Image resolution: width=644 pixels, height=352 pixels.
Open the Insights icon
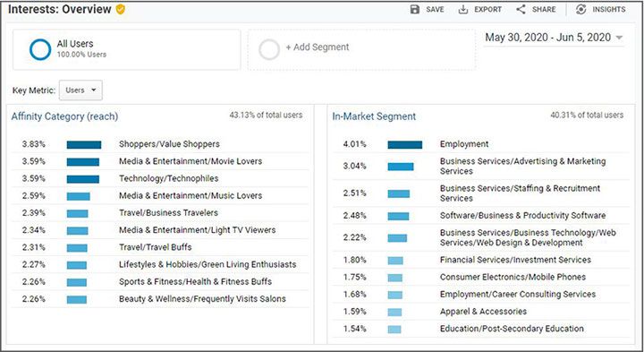tap(580, 9)
